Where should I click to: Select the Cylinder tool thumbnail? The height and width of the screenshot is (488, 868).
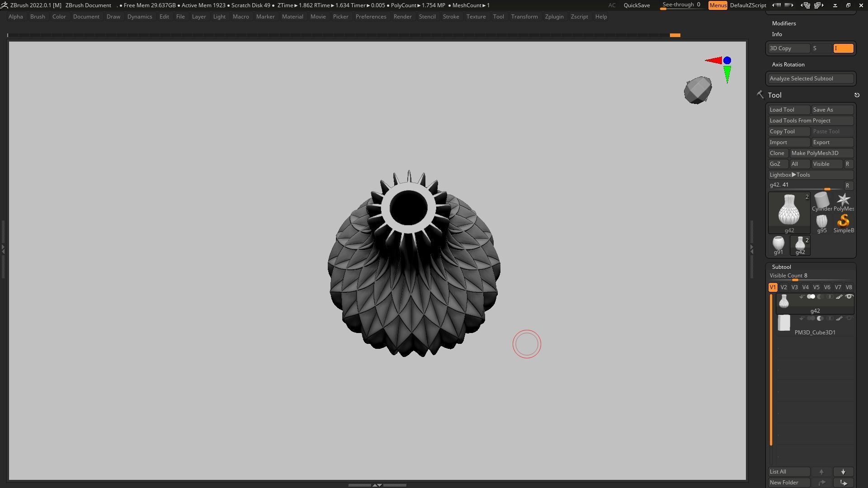(821, 201)
